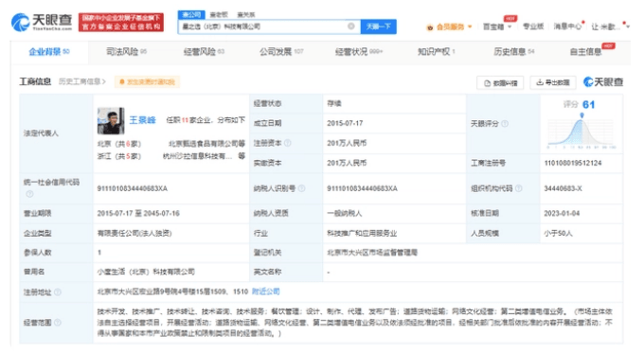Screen dimensions: 644x353
Task: Click the Tianyancha logo in the header
Action: point(42,22)
